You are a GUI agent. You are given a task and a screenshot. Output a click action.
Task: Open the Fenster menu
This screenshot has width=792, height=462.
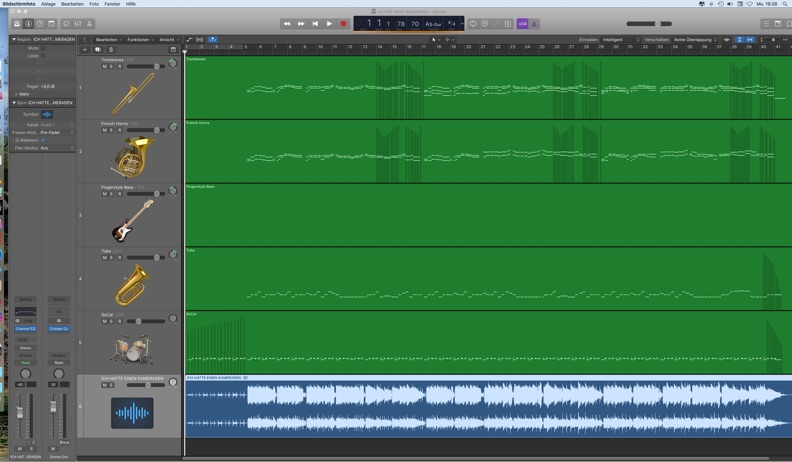pyautogui.click(x=112, y=4)
